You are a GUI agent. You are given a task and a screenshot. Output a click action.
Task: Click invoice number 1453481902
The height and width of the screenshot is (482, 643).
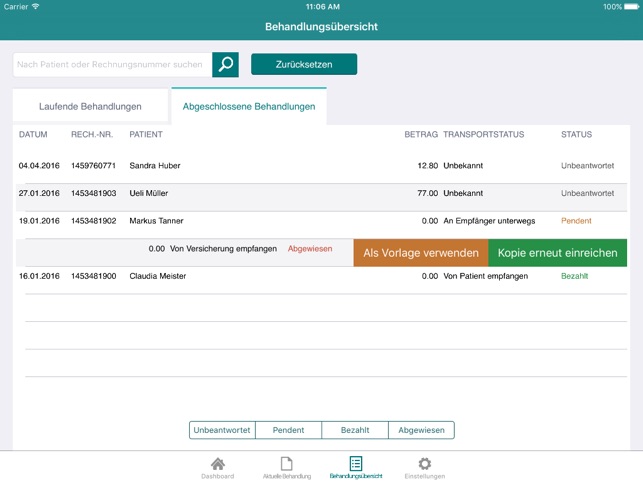coord(93,221)
